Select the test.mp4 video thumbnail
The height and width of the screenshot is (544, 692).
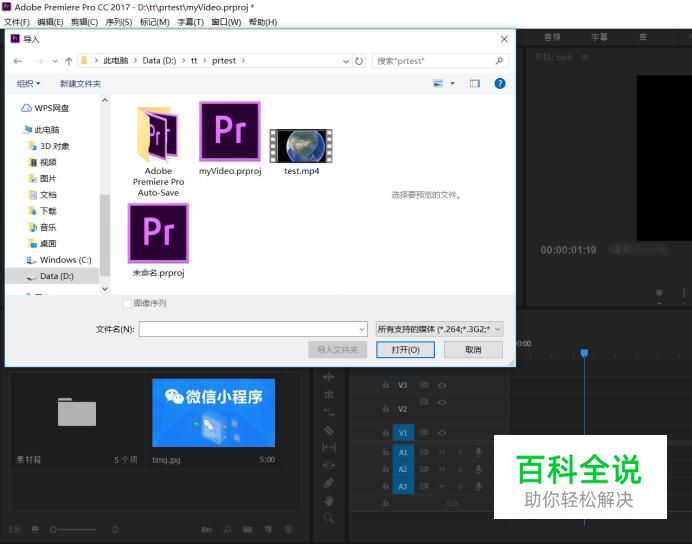300,145
